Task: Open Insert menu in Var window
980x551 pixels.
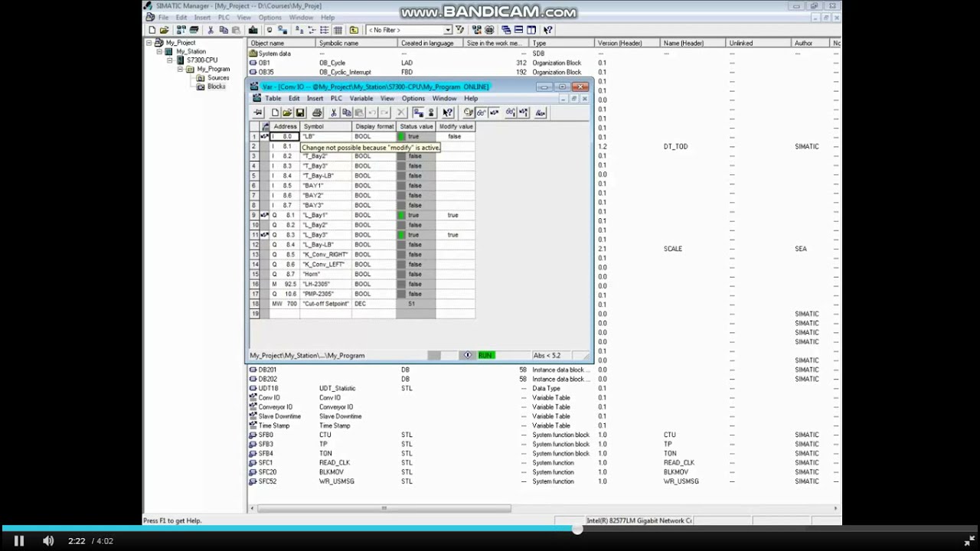Action: point(315,99)
